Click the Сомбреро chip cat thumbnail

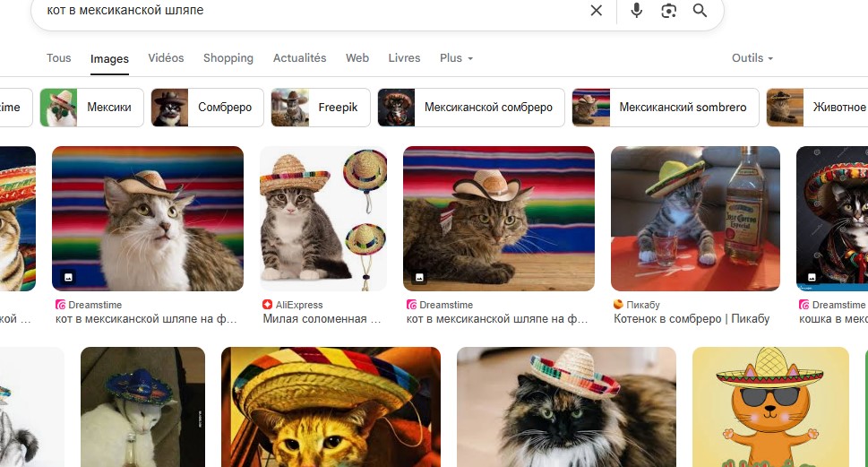coord(170,108)
